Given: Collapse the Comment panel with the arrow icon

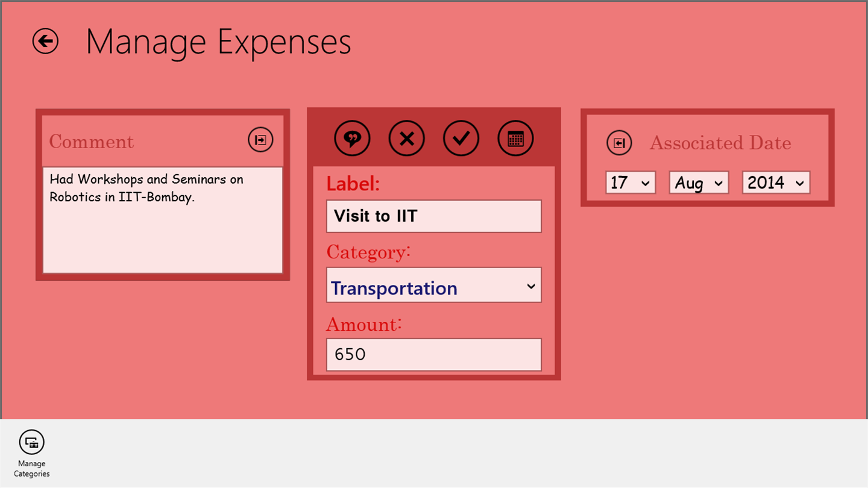Looking at the screenshot, I should (x=260, y=140).
